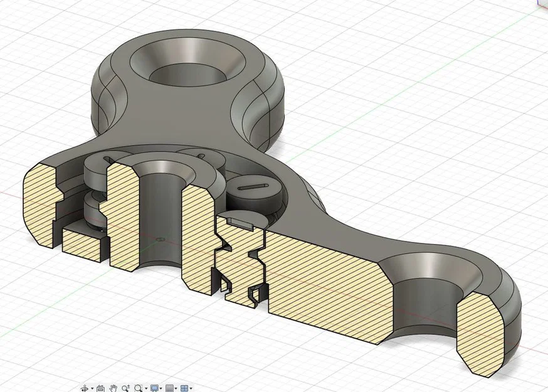Expand the Fit tool dropdown

coord(145,388)
